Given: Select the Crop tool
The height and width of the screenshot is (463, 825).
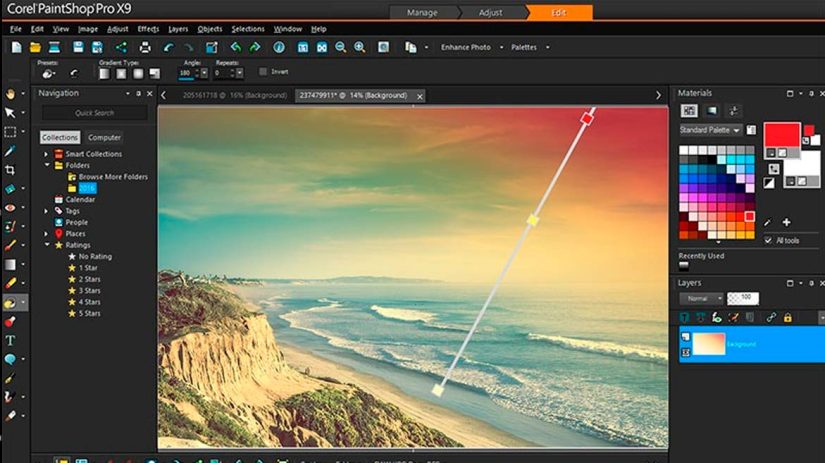Looking at the screenshot, I should tap(11, 170).
